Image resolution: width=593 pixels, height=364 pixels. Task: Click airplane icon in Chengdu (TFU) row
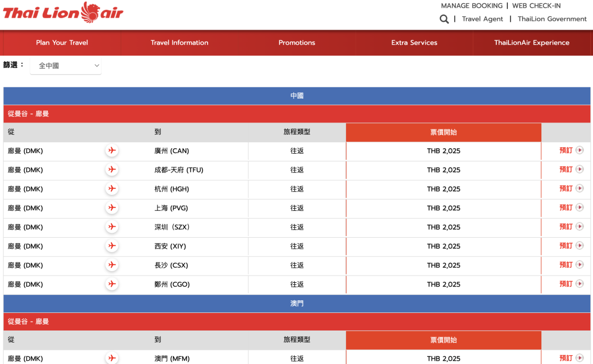tap(112, 169)
